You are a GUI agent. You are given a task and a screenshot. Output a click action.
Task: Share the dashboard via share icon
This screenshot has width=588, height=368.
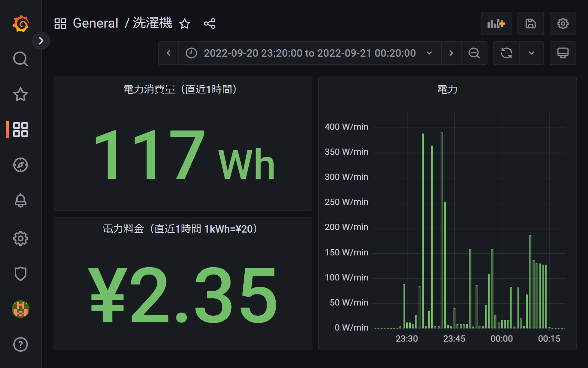[x=209, y=24]
